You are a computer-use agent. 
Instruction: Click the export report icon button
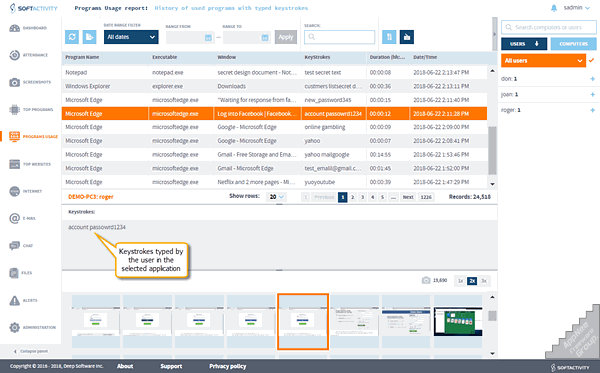click(x=90, y=37)
